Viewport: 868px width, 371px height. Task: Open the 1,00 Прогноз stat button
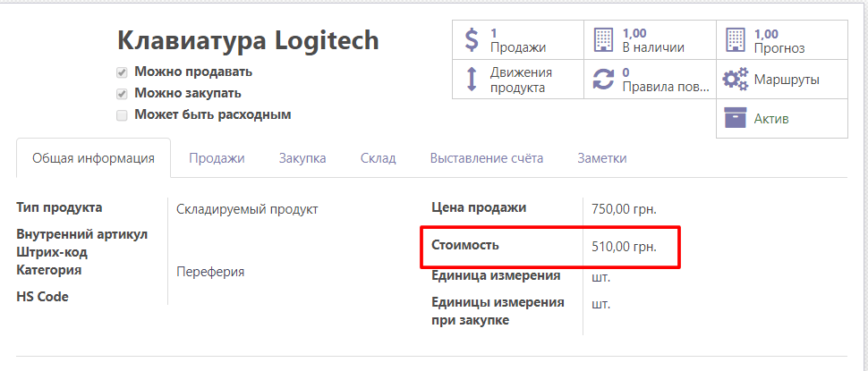tap(781, 40)
